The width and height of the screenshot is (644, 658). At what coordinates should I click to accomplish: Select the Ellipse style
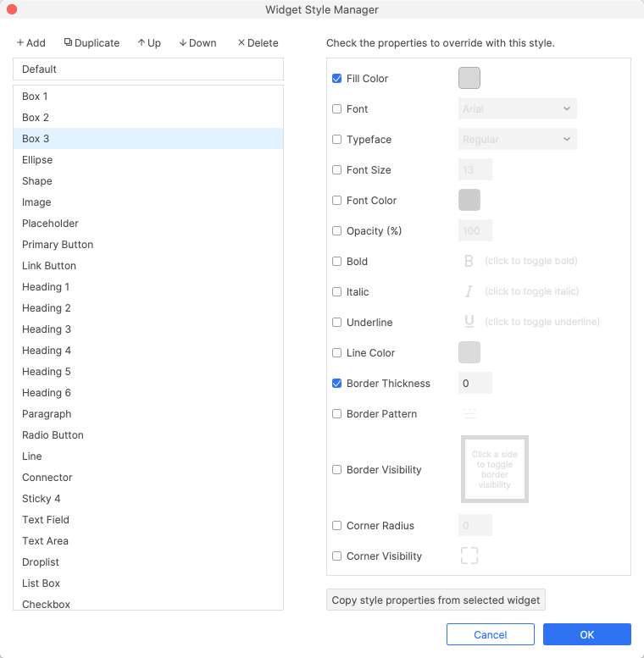coord(148,160)
